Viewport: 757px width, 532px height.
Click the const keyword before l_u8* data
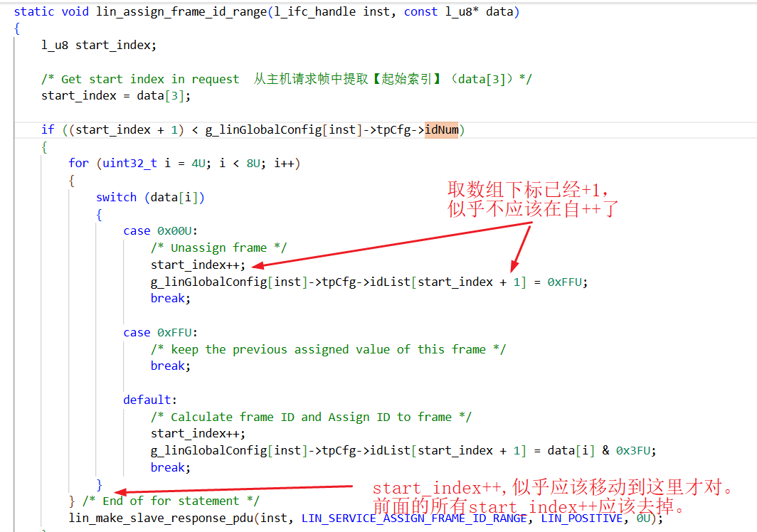tap(420, 11)
